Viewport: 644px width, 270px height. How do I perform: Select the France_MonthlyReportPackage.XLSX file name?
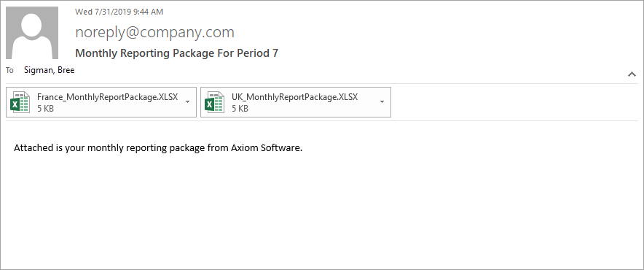(108, 97)
